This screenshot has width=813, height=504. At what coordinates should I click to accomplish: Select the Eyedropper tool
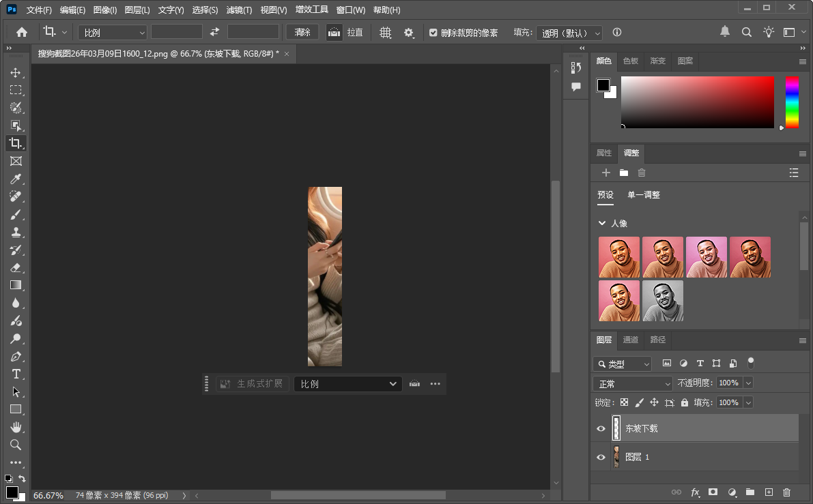pos(16,179)
